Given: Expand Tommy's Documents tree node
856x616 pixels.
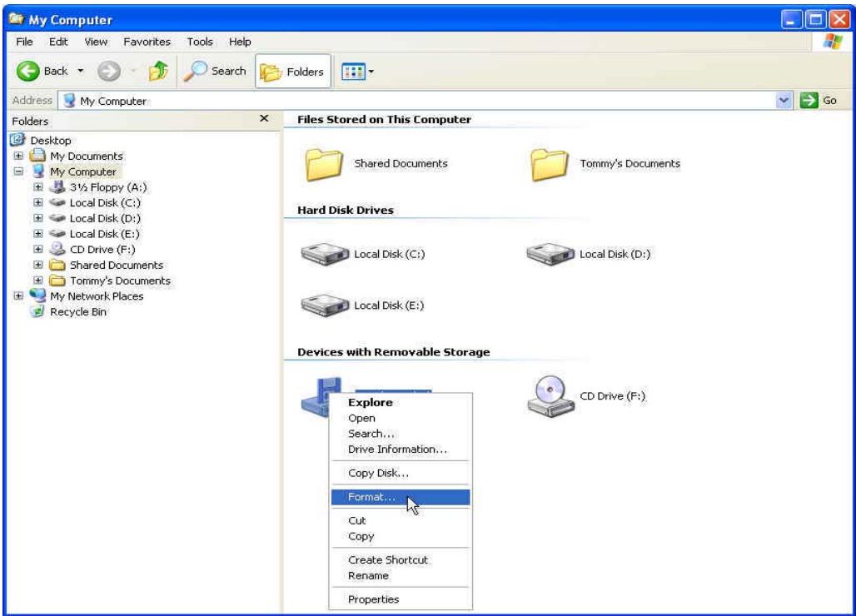Looking at the screenshot, I should (37, 281).
